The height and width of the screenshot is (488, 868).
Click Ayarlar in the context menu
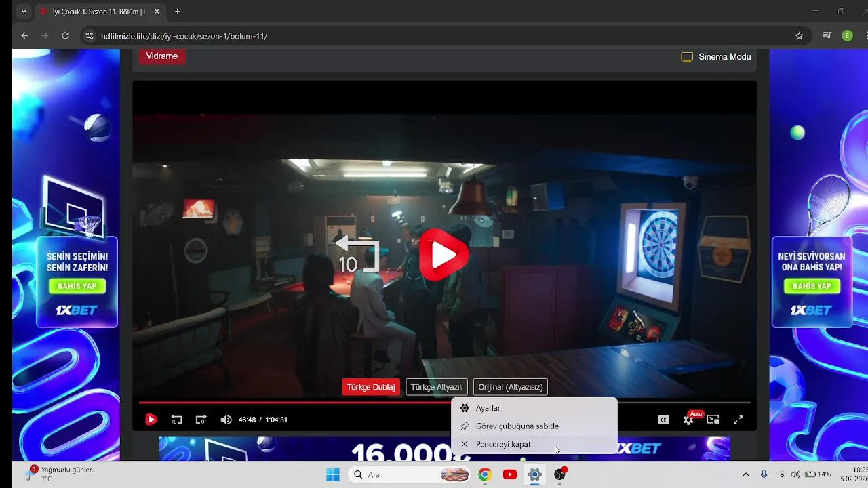pos(534,408)
